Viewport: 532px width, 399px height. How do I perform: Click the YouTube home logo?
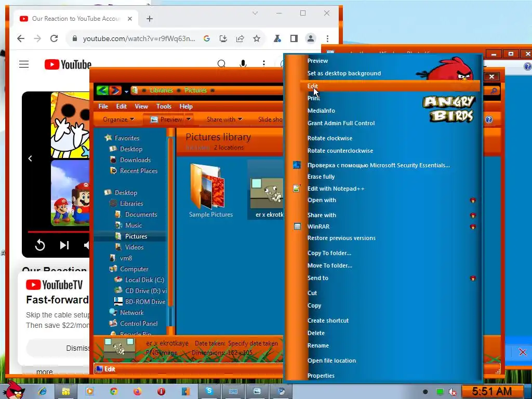[68, 64]
